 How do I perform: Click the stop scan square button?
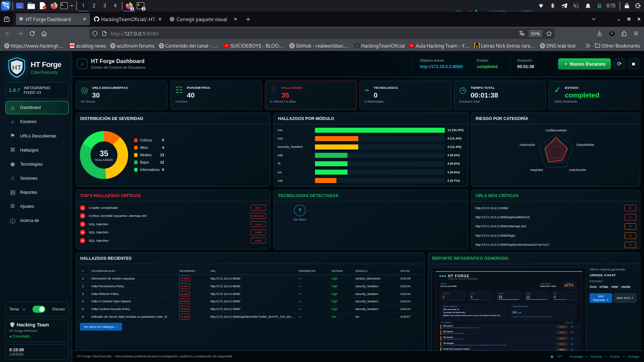pos(634,64)
